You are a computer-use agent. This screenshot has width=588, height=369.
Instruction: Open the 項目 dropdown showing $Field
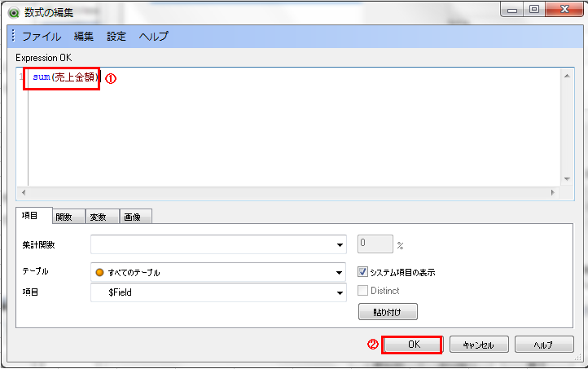(x=218, y=292)
